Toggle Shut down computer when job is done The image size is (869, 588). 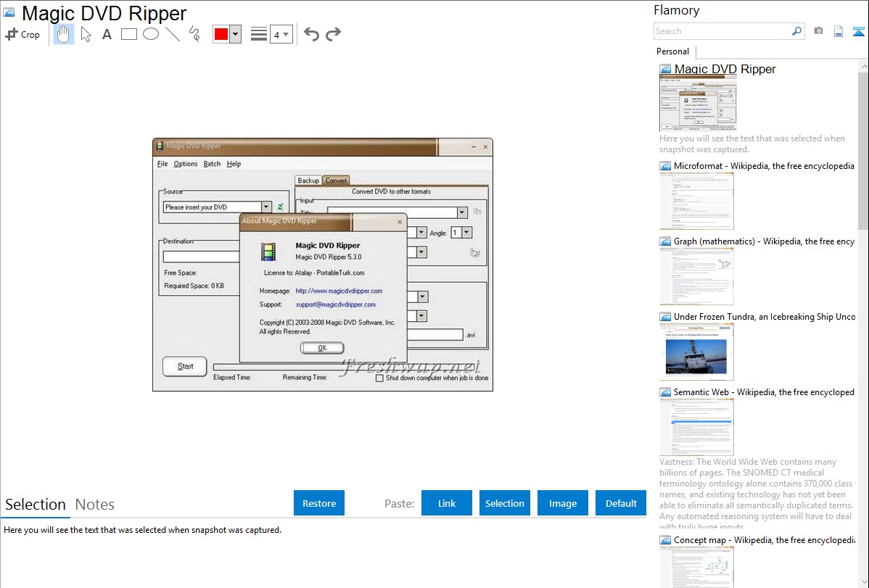379,378
